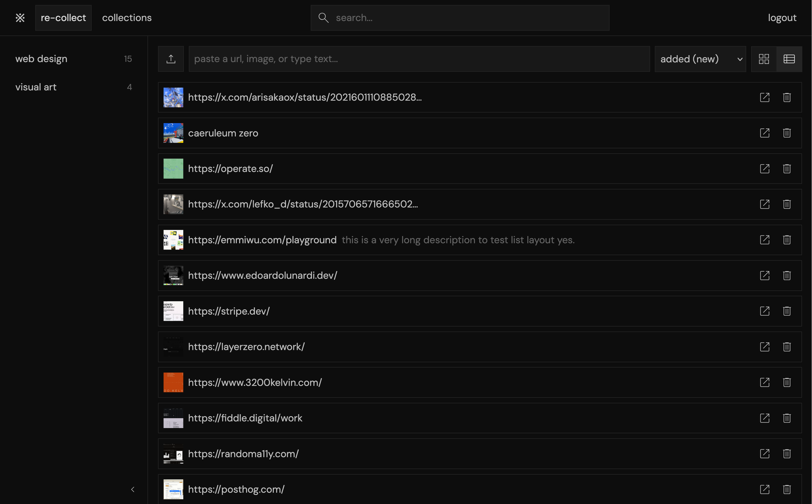This screenshot has width=812, height=504.
Task: Select the web design collection
Action: 41,59
